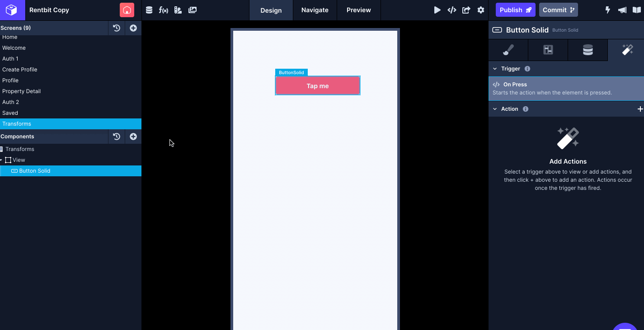Open the custom functions f(x) icon

(164, 10)
